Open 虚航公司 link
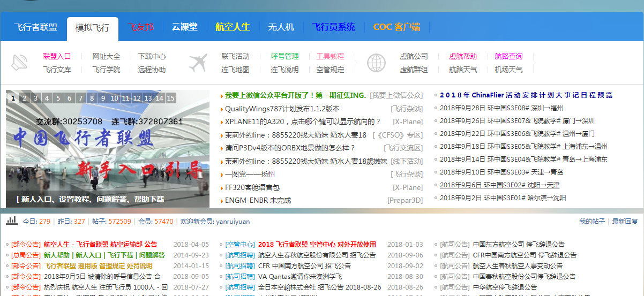This screenshot has width=644, height=296. 414,56
